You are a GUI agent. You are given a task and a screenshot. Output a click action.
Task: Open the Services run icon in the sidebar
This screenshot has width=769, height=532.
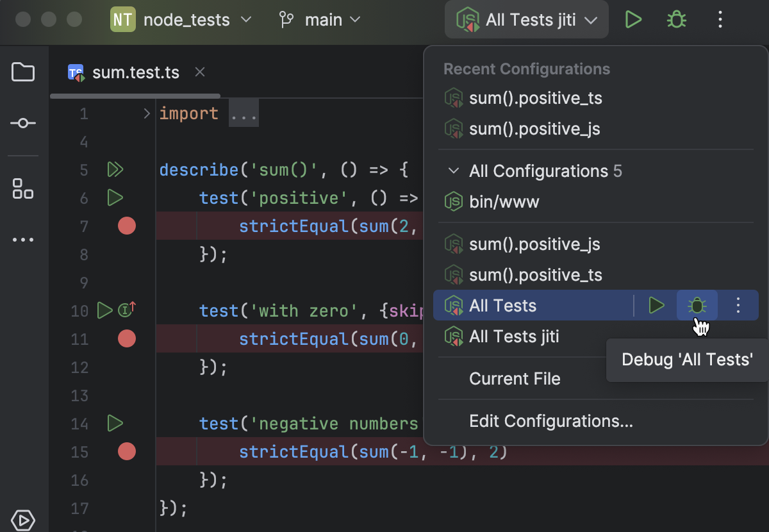[x=23, y=519]
